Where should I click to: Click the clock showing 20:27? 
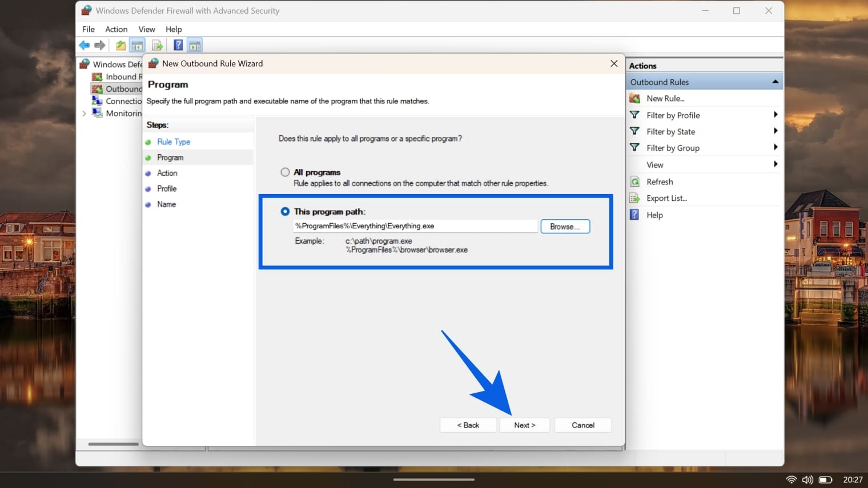(x=853, y=479)
